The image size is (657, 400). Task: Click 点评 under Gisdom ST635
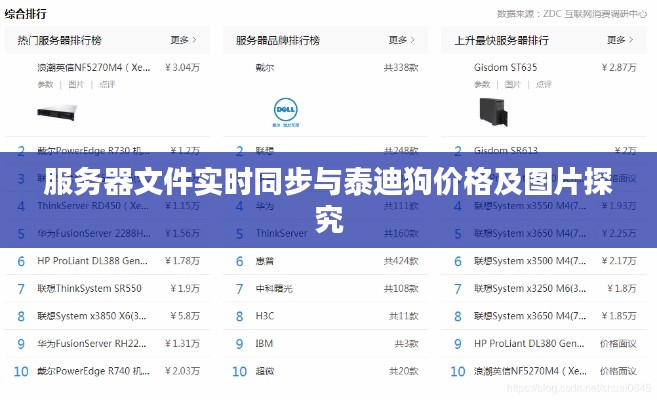point(543,85)
